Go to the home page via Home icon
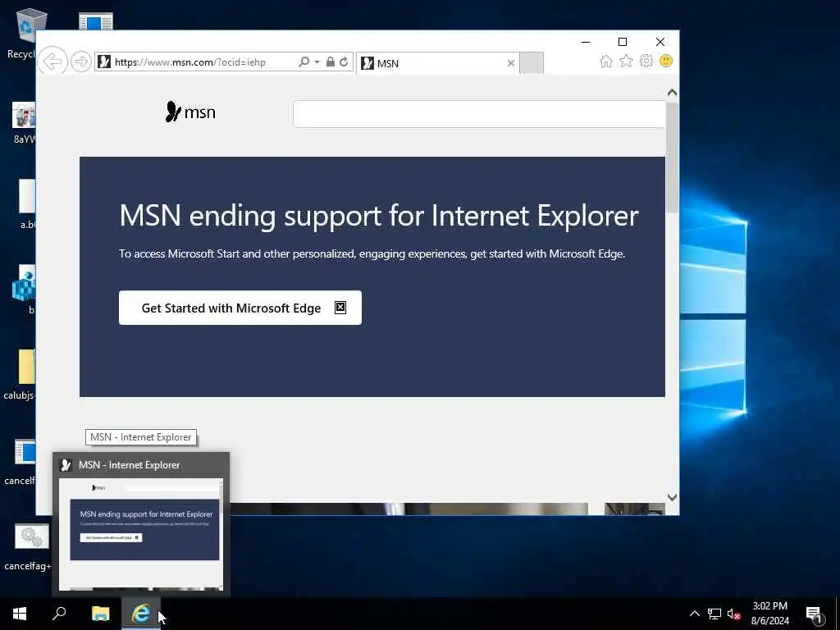Image resolution: width=840 pixels, height=630 pixels. (x=606, y=61)
